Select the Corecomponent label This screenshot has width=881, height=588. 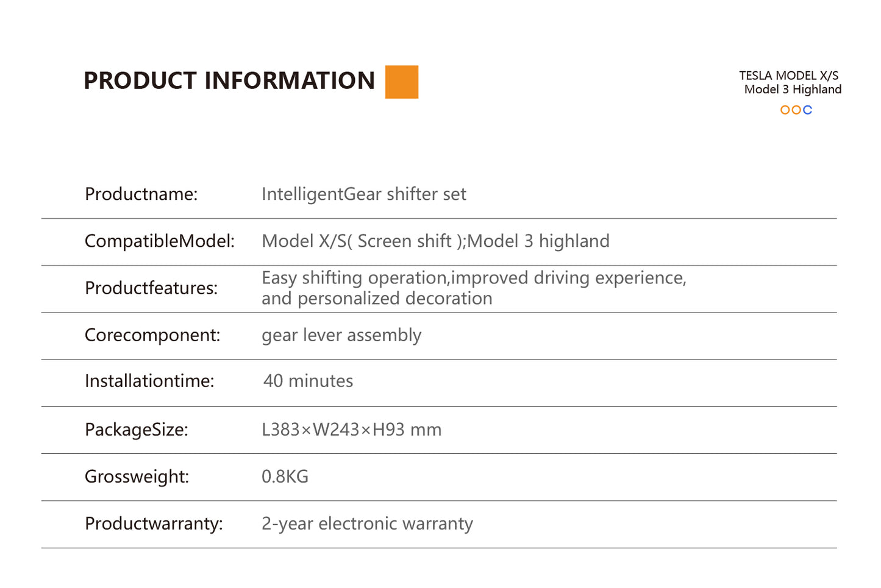tap(152, 335)
